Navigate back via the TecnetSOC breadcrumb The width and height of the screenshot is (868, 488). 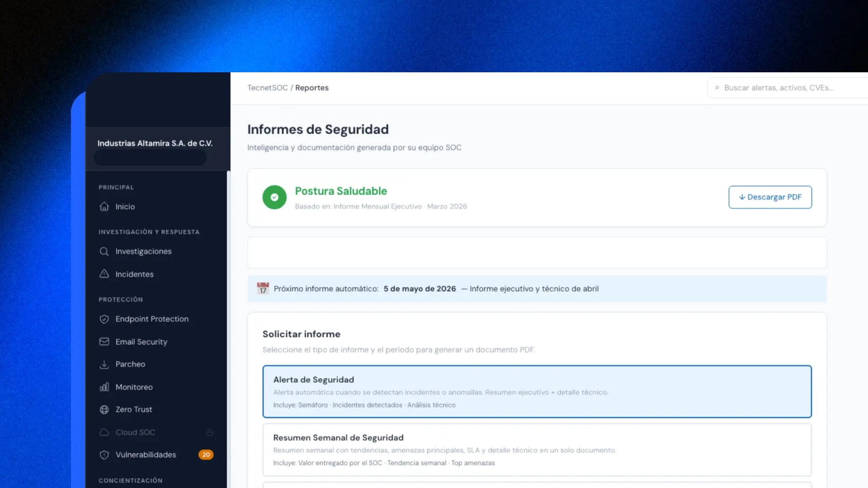click(x=268, y=88)
